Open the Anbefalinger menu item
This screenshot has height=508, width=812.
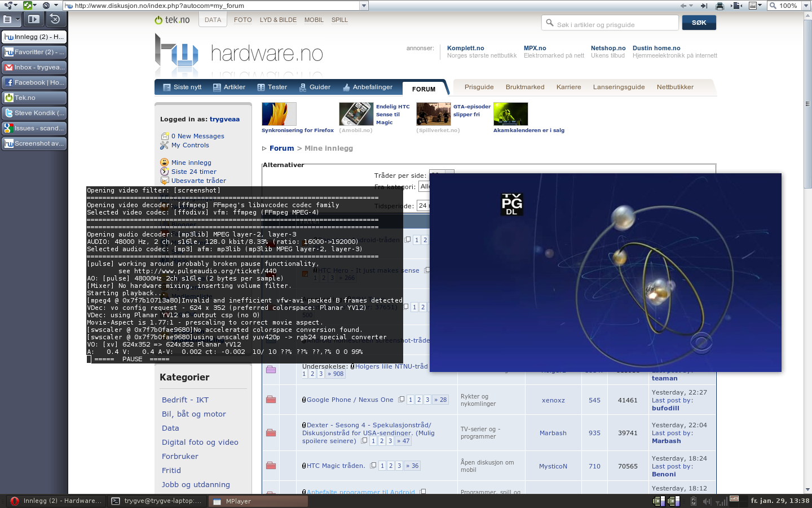coord(368,87)
